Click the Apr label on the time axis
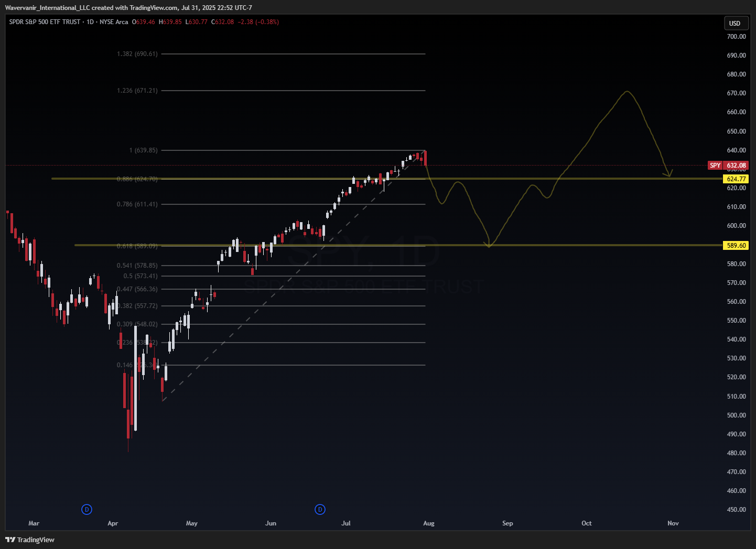This screenshot has height=549, width=756. 113,523
